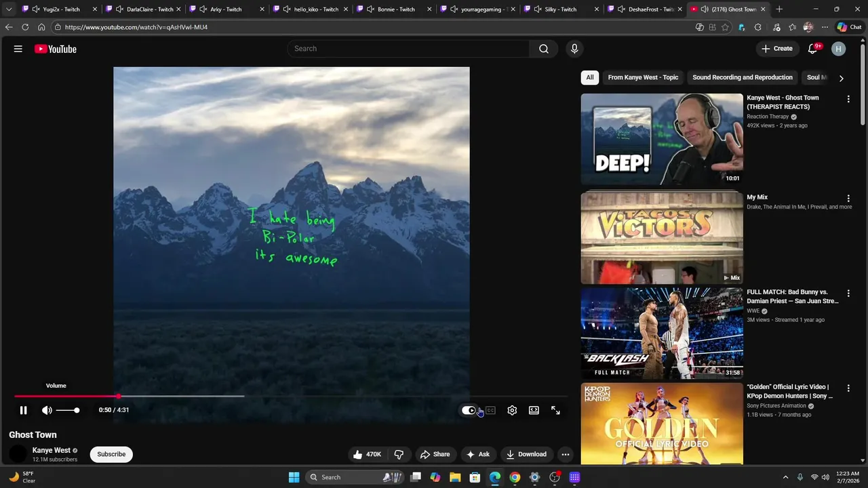
Task: Open Therapist Reacts video thumbnail
Action: tap(662, 139)
